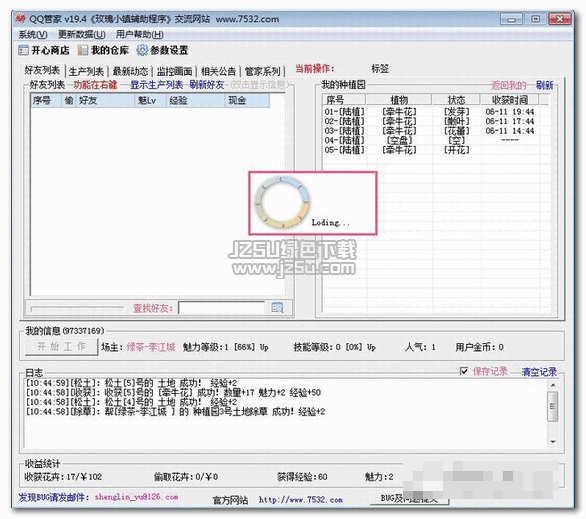Click the QQ管家 app icon in title bar
This screenshot has width=586, height=519.
tap(20, 18)
